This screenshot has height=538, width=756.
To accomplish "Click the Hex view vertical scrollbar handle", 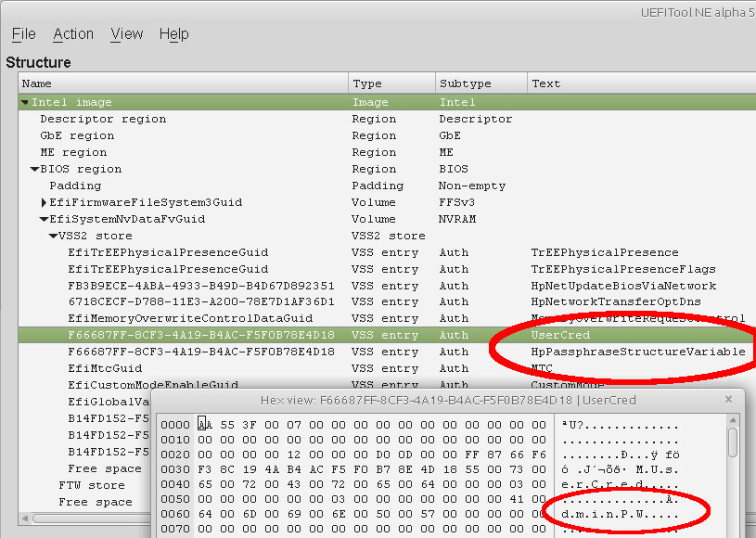I will pyautogui.click(x=733, y=442).
